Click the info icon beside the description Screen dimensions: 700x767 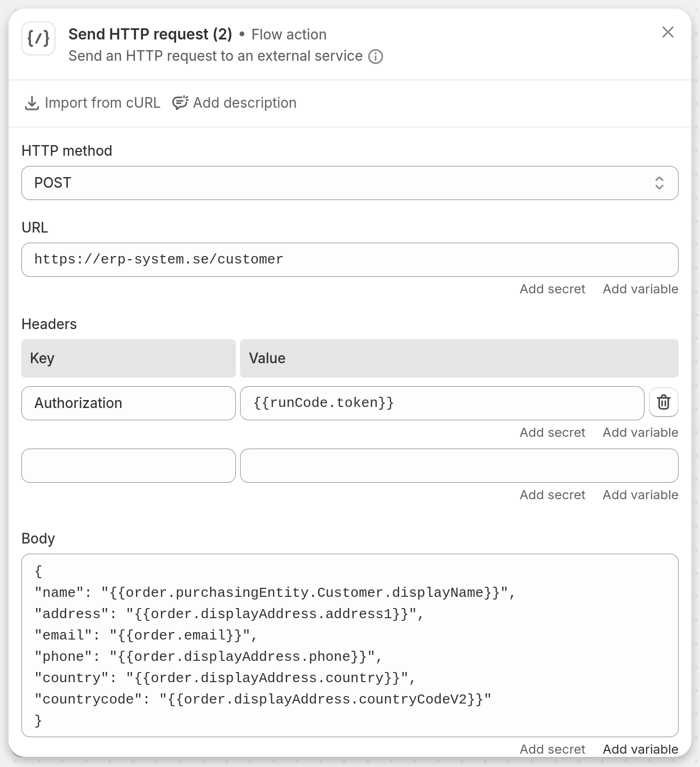click(x=376, y=56)
